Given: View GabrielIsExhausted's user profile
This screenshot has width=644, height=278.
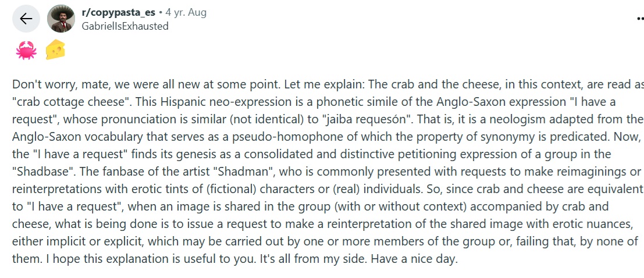Looking at the screenshot, I should tap(125, 26).
